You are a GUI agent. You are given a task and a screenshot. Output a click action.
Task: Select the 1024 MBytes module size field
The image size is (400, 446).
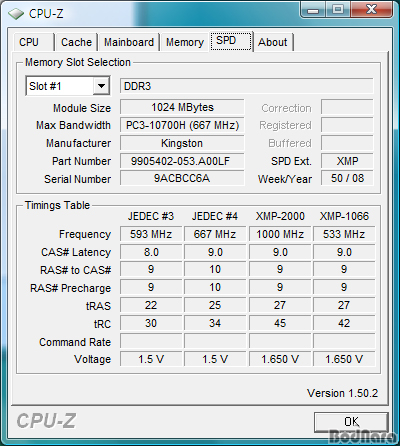[182, 107]
